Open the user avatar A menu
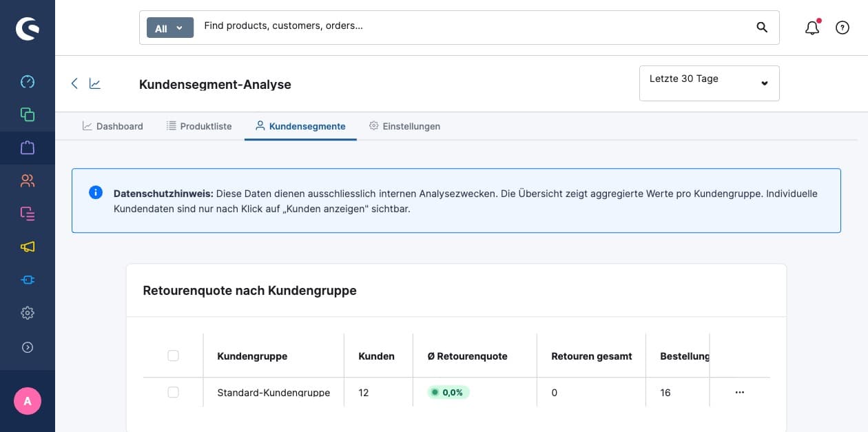The height and width of the screenshot is (432, 868). click(28, 401)
